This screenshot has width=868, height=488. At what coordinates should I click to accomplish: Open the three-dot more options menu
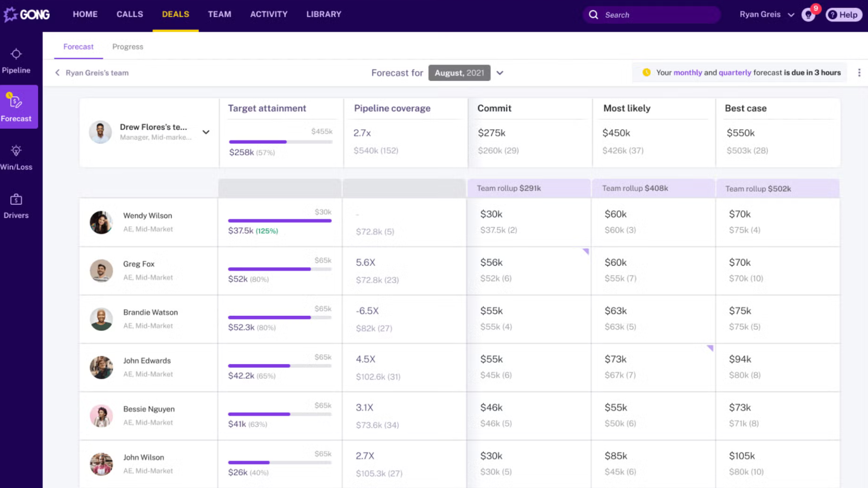click(x=859, y=73)
